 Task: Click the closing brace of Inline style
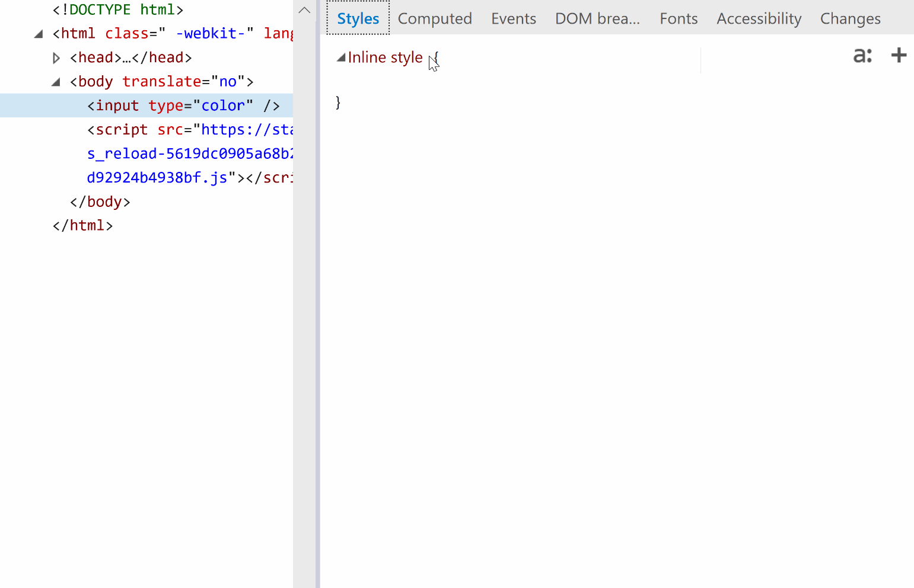tap(338, 103)
